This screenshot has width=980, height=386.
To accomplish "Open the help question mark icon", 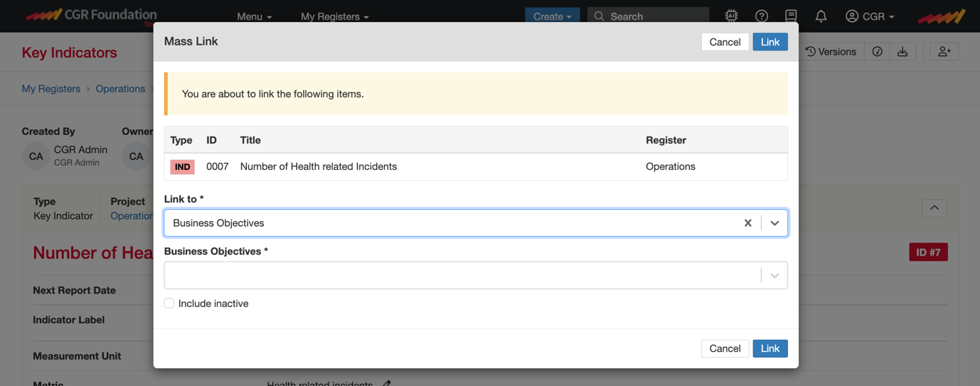I will pos(762,16).
